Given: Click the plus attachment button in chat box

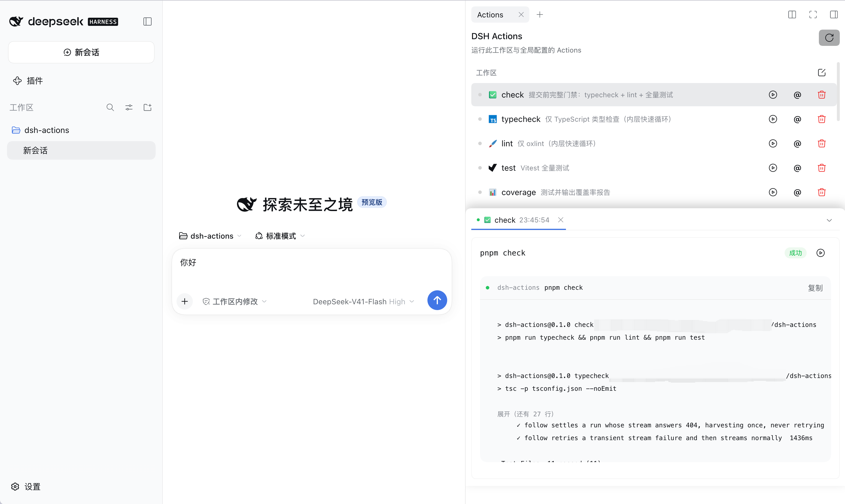Looking at the screenshot, I should [184, 301].
